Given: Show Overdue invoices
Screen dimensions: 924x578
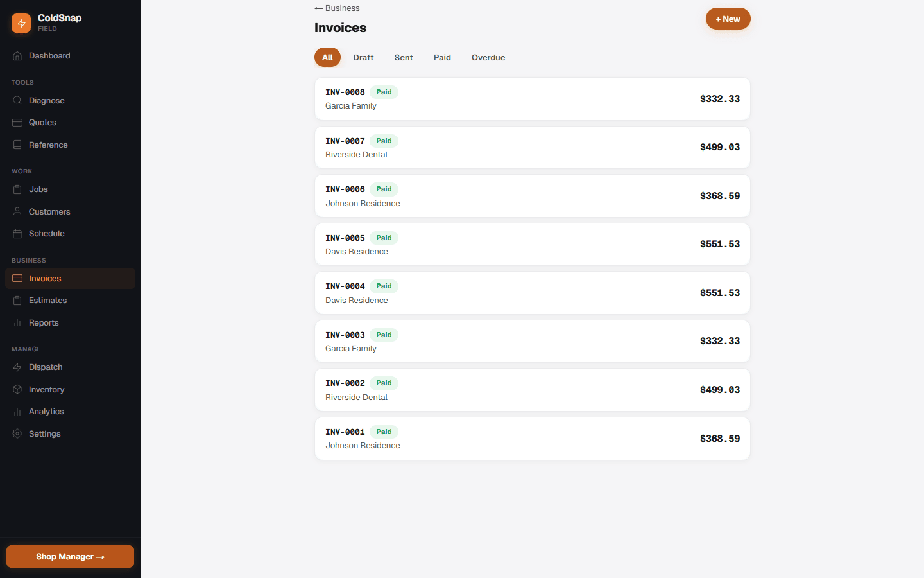Looking at the screenshot, I should click(x=488, y=57).
